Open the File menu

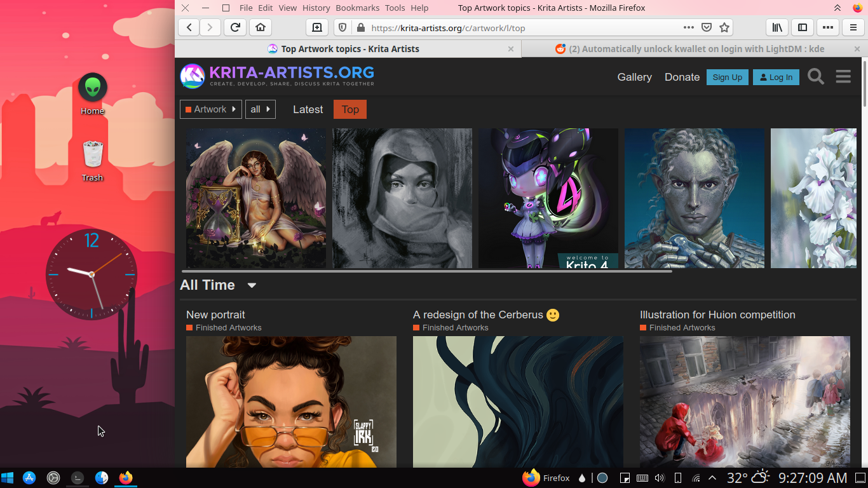(246, 8)
